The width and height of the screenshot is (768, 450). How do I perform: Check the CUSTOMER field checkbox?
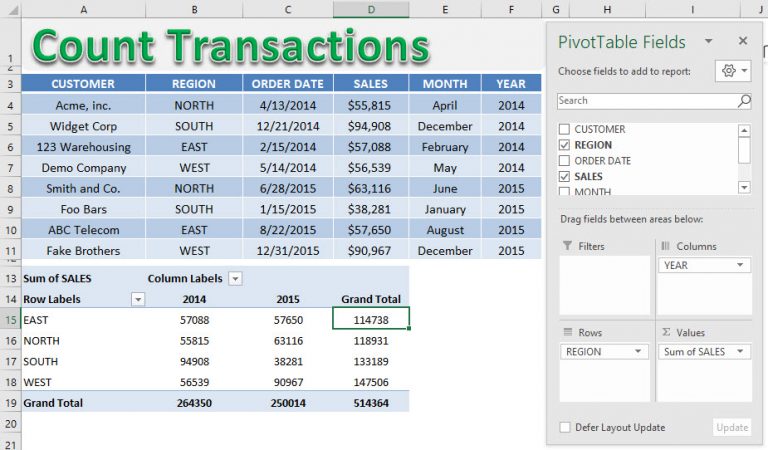tap(564, 130)
